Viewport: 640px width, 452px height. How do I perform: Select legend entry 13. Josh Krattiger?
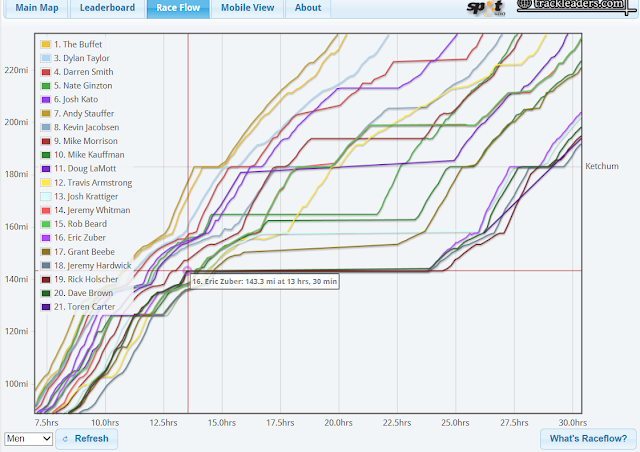86,196
